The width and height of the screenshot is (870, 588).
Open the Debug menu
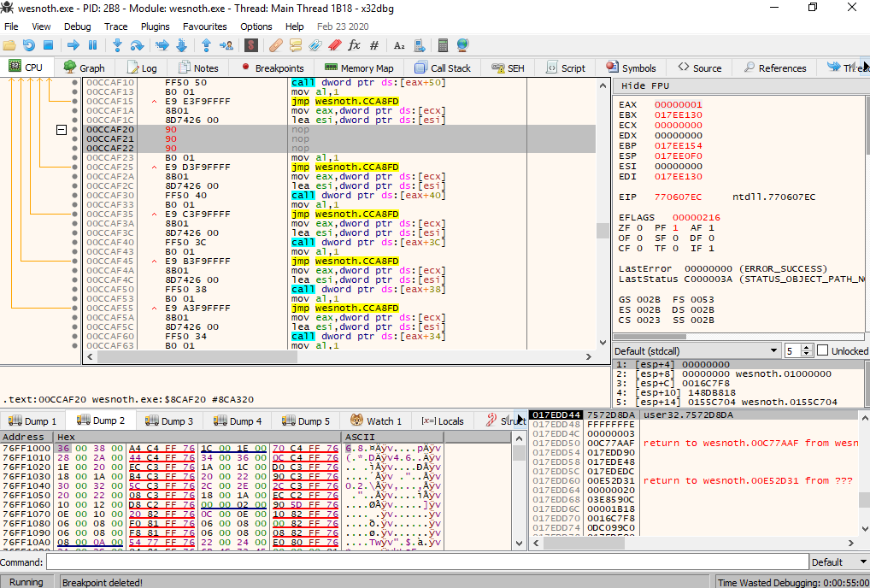77,26
